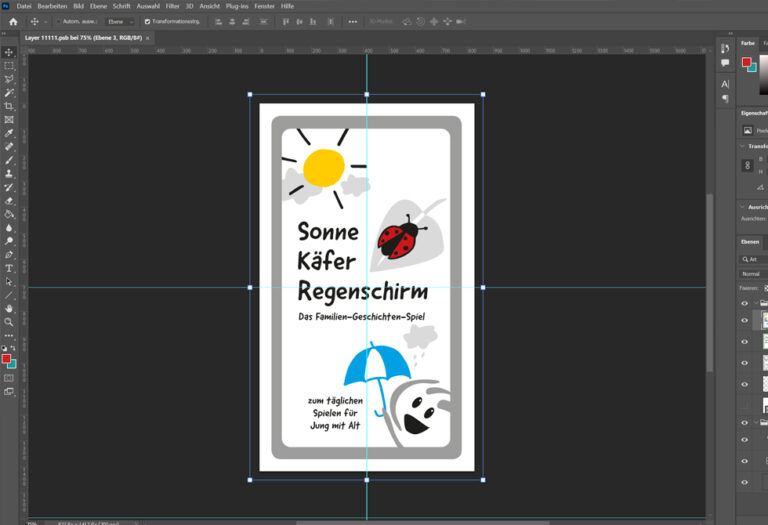The image size is (768, 525).
Task: Click the Home icon in options bar
Action: pyautogui.click(x=13, y=21)
